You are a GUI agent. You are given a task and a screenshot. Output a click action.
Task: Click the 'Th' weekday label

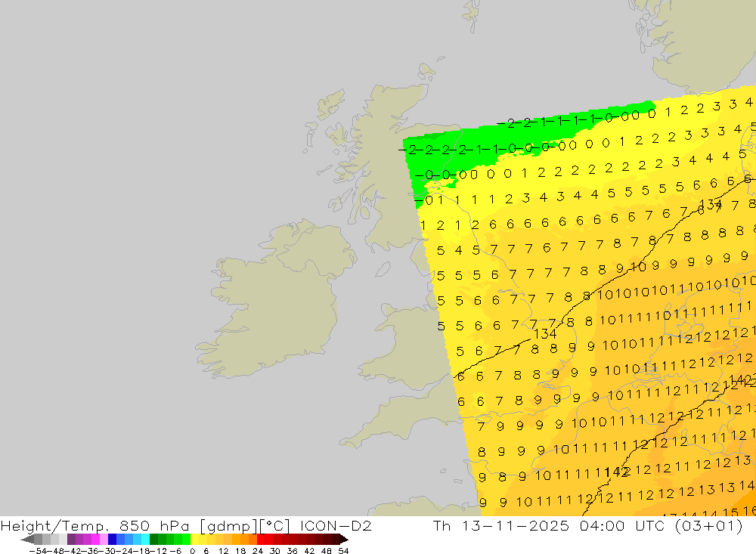coord(442,525)
